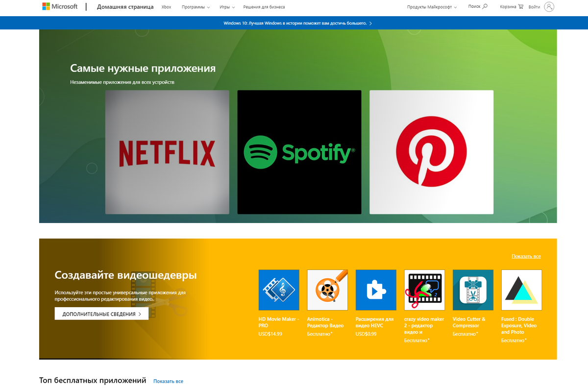Expand the Программы dropdown menu
The height and width of the screenshot is (391, 588).
coord(196,7)
